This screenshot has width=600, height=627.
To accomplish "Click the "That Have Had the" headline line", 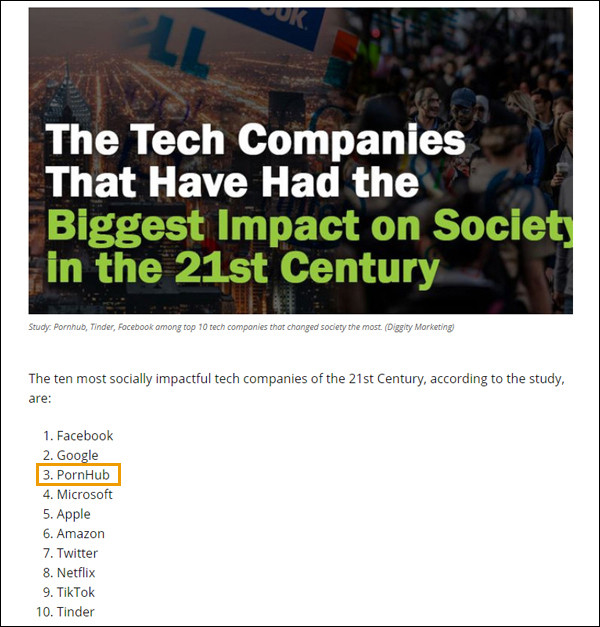I will [232, 182].
